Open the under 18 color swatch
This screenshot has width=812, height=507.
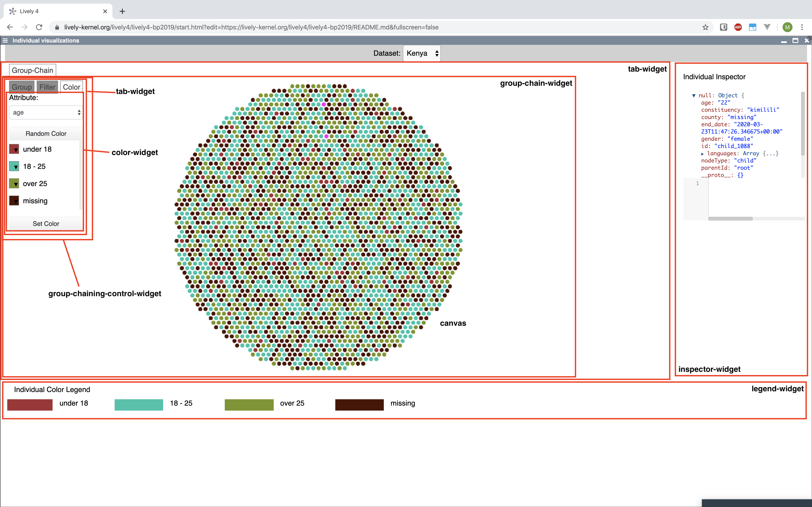pyautogui.click(x=14, y=149)
